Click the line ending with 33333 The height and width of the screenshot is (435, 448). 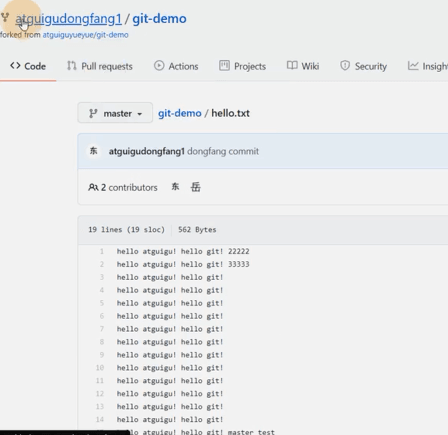pyautogui.click(x=183, y=264)
